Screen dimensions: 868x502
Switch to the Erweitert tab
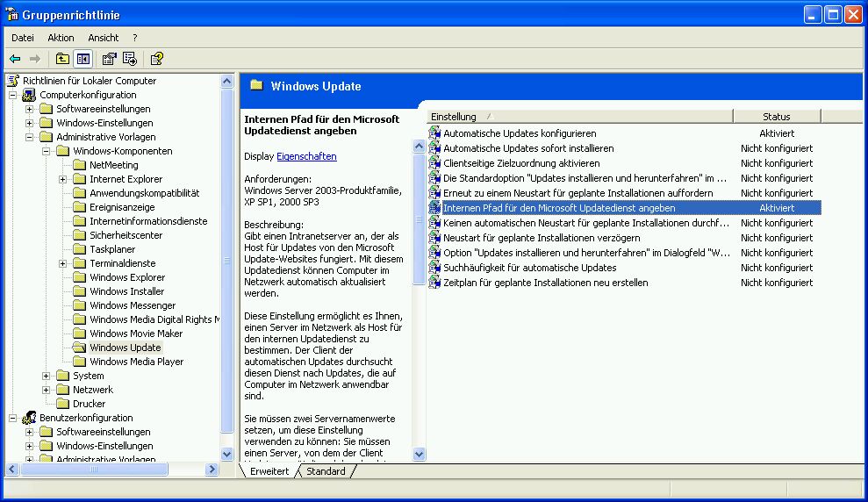pyautogui.click(x=269, y=471)
